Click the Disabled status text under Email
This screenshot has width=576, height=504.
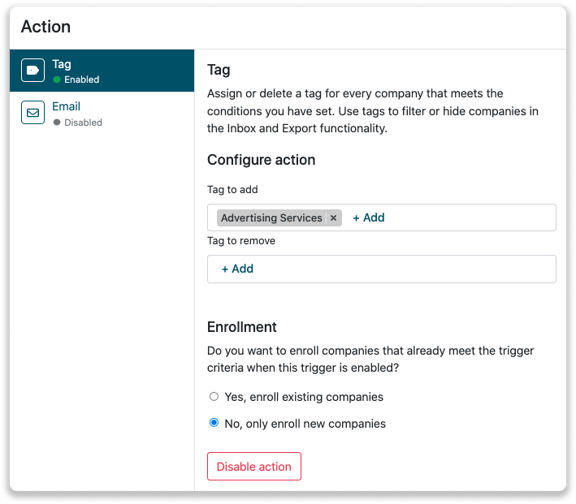coord(83,123)
